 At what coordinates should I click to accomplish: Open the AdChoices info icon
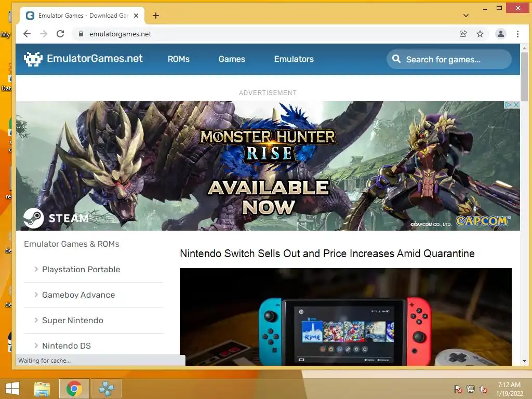click(508, 104)
